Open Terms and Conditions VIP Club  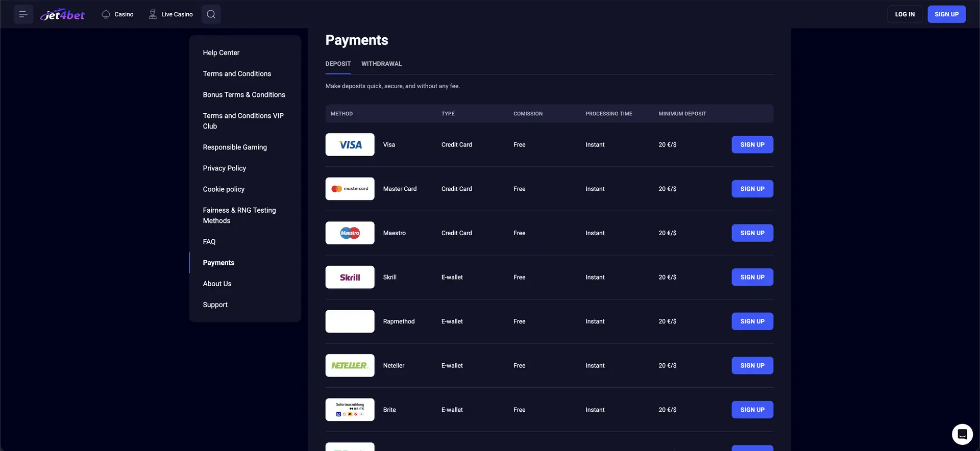pyautogui.click(x=243, y=121)
